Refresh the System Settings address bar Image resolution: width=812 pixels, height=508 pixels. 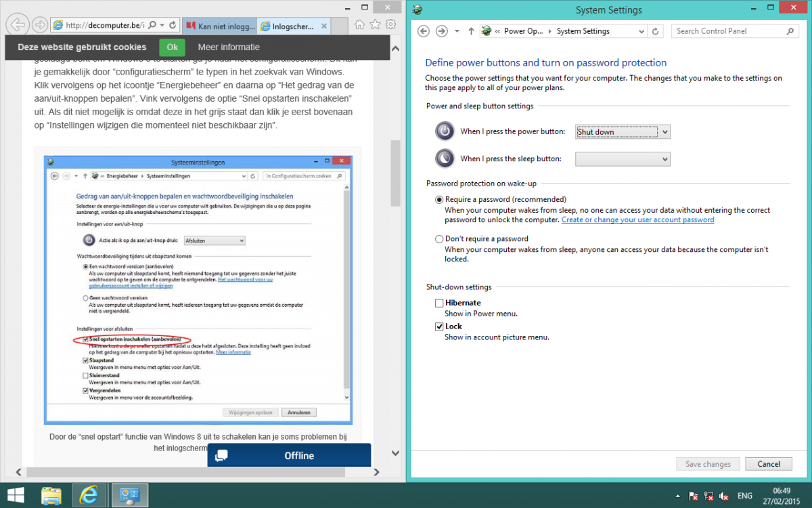(655, 31)
